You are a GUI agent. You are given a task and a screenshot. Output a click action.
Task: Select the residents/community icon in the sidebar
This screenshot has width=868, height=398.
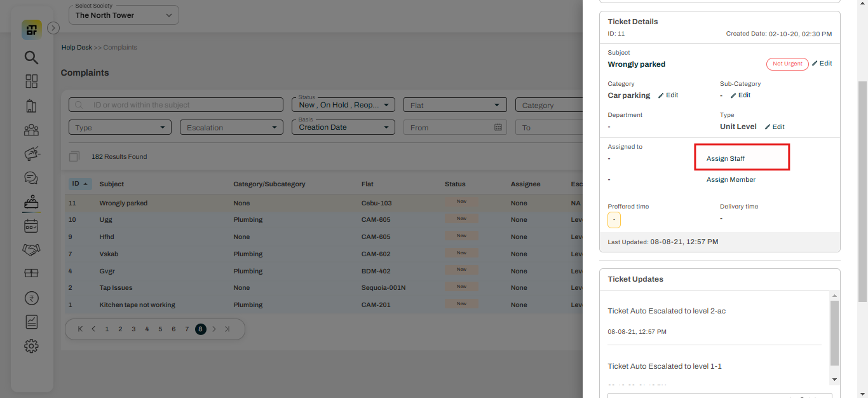(x=31, y=130)
